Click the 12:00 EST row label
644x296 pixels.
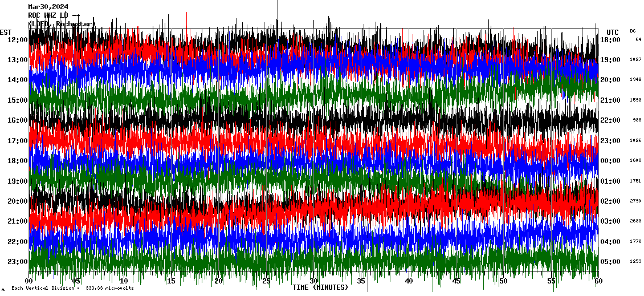click(17, 39)
